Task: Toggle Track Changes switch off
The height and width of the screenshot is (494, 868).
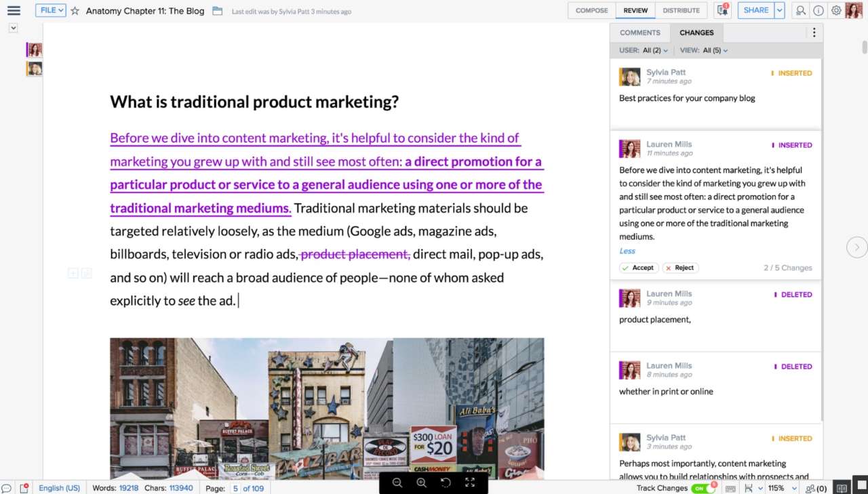Action: coord(703,488)
